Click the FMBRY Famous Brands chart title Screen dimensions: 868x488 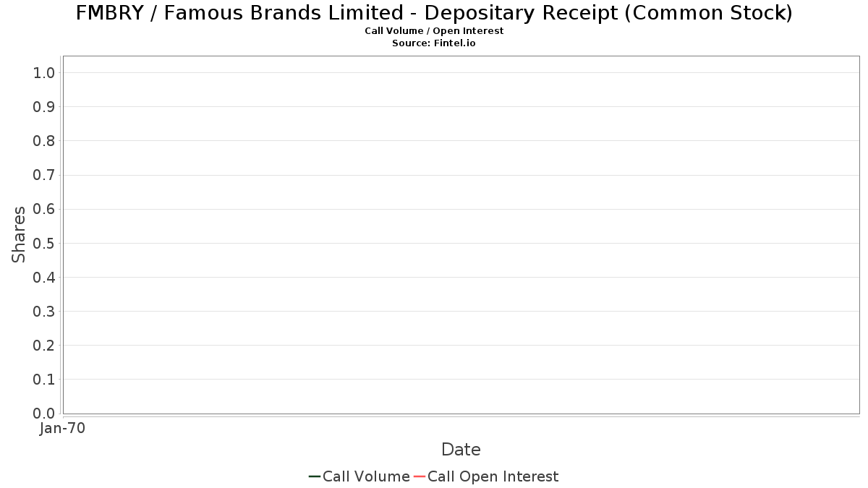(434, 13)
